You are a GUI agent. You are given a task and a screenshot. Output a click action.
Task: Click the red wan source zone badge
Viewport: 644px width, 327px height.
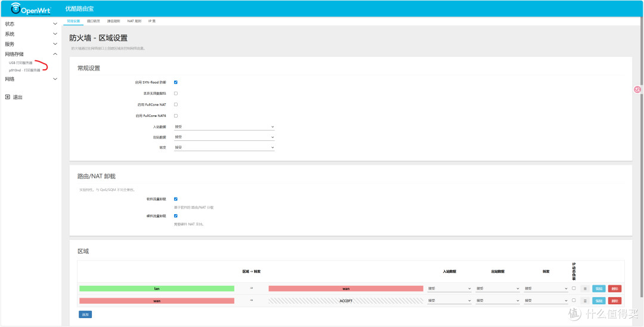point(156,301)
